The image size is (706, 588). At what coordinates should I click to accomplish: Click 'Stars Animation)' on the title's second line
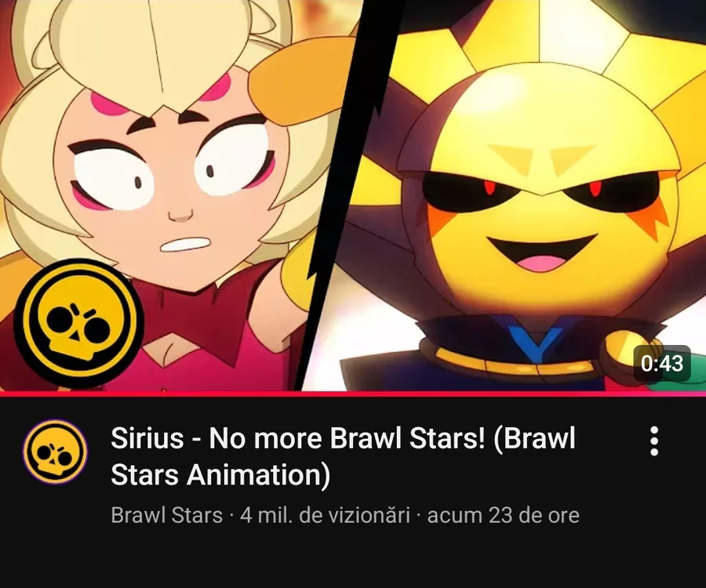pyautogui.click(x=220, y=474)
